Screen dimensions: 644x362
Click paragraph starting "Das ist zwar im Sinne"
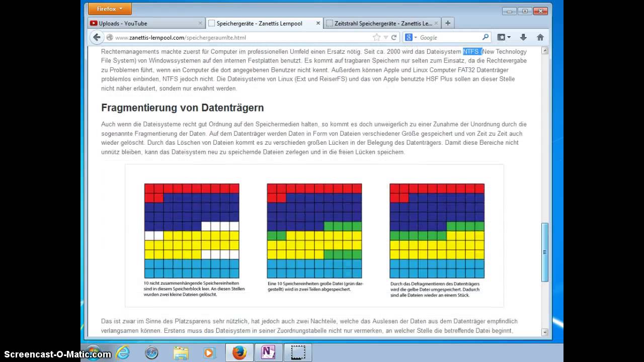[309, 326]
